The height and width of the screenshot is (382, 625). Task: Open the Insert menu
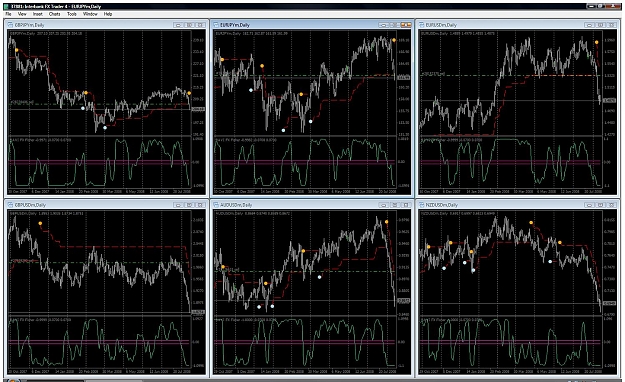tap(38, 14)
